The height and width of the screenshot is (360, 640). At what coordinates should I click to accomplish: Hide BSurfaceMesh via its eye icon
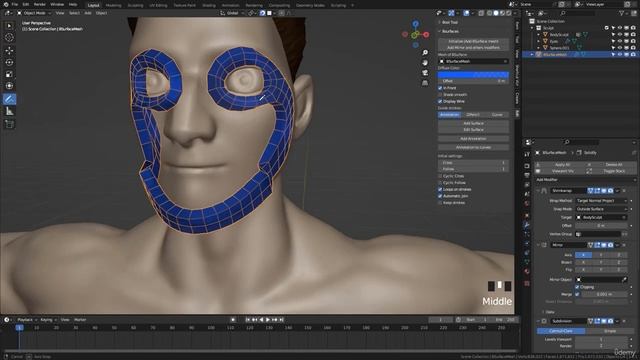pyautogui.click(x=620, y=54)
